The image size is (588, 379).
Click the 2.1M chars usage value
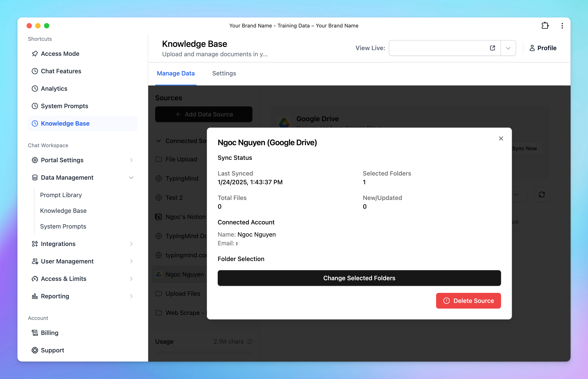tap(228, 341)
